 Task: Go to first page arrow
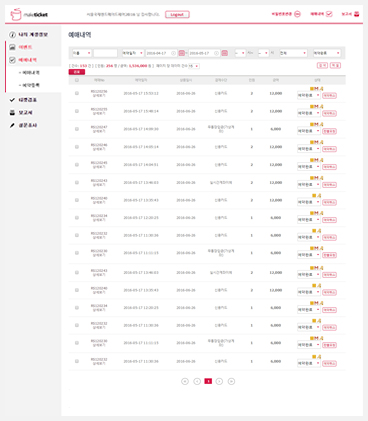[185, 381]
